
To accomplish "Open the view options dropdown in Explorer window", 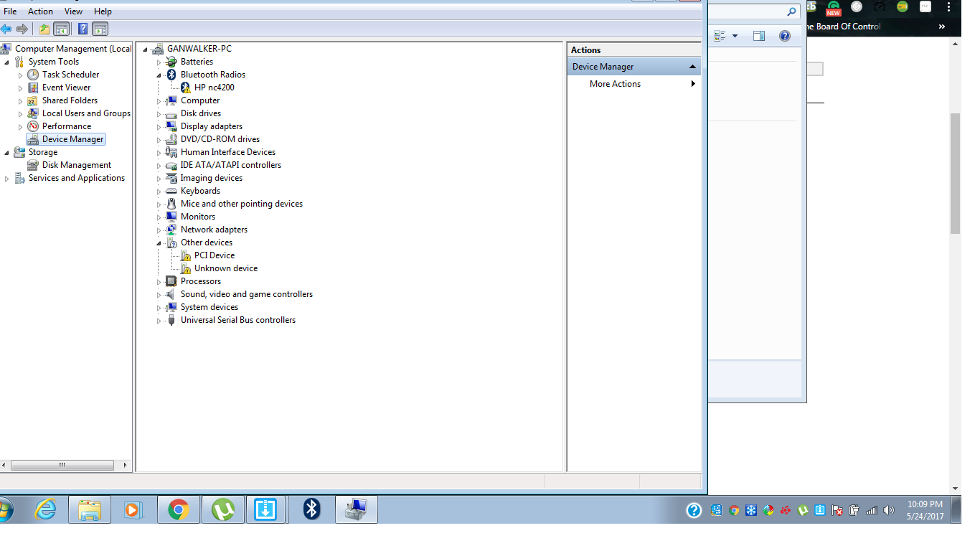I will pos(735,36).
